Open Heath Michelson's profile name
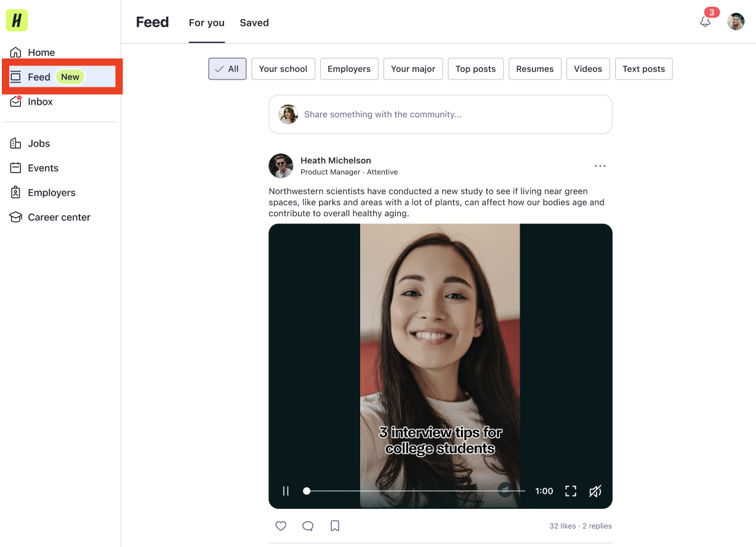The image size is (756, 547). [x=336, y=160]
